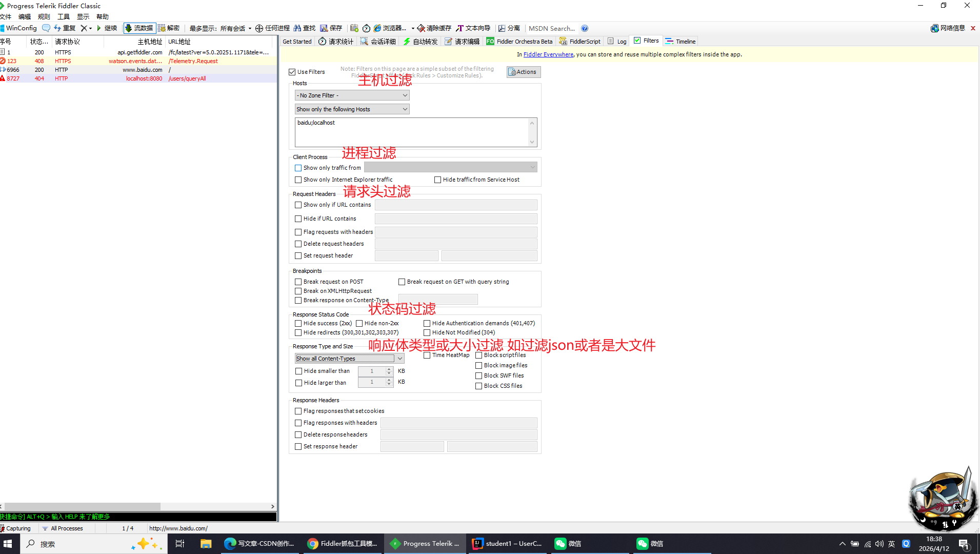
Task: Click the X remove sessions icon
Action: [84, 28]
